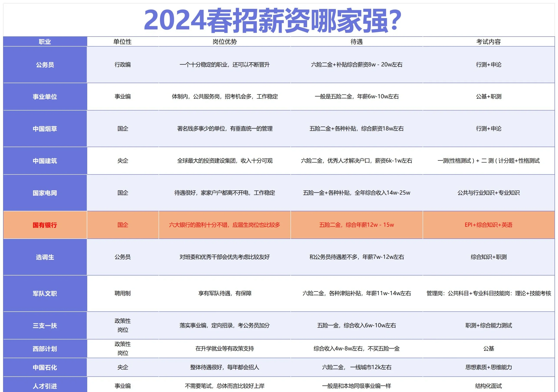Click '综合收入4w-8w左右，不买五险一金' cell

357,349
